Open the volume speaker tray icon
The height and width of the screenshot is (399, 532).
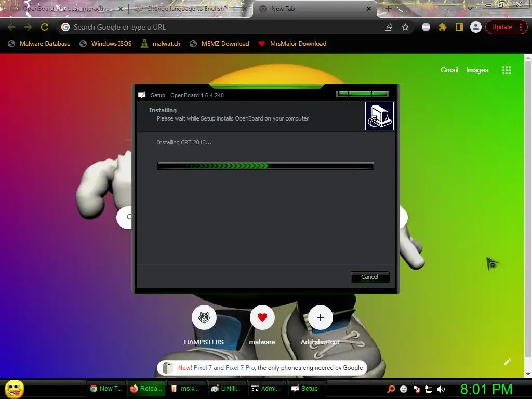pyautogui.click(x=441, y=389)
